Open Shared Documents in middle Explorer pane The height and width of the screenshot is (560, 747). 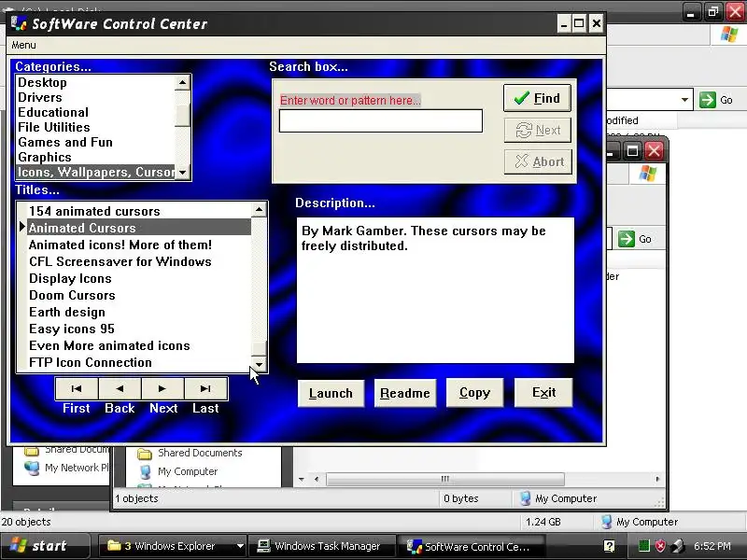(x=190, y=453)
